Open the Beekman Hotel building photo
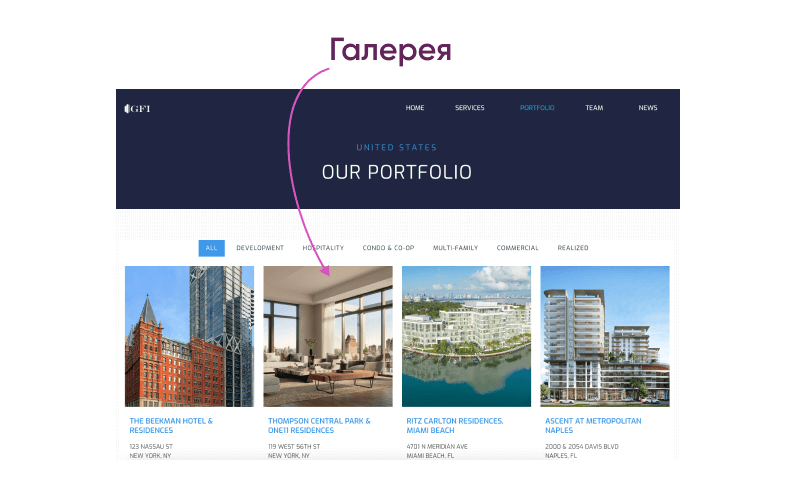The image size is (800, 478). point(189,336)
